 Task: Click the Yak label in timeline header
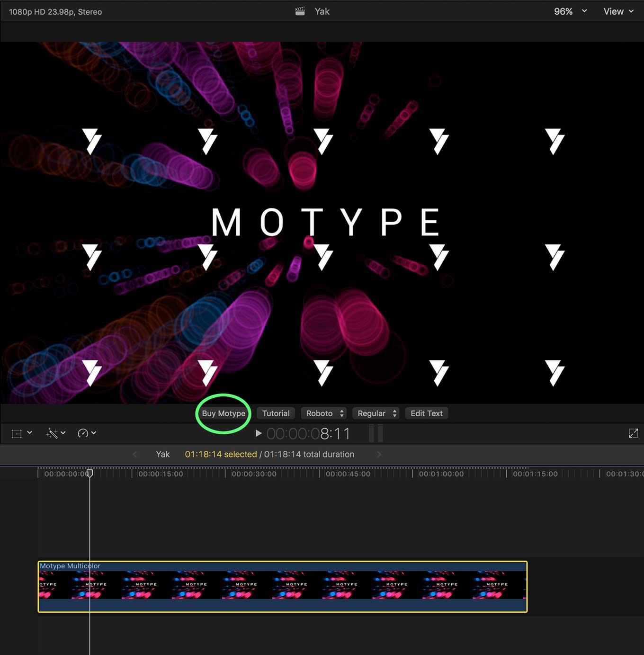(163, 454)
